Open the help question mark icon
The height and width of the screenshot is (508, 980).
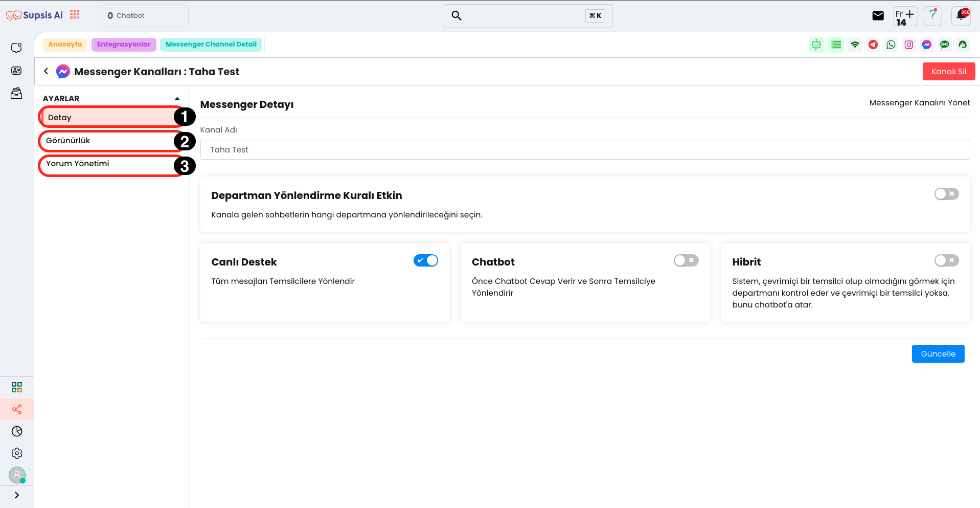932,16
